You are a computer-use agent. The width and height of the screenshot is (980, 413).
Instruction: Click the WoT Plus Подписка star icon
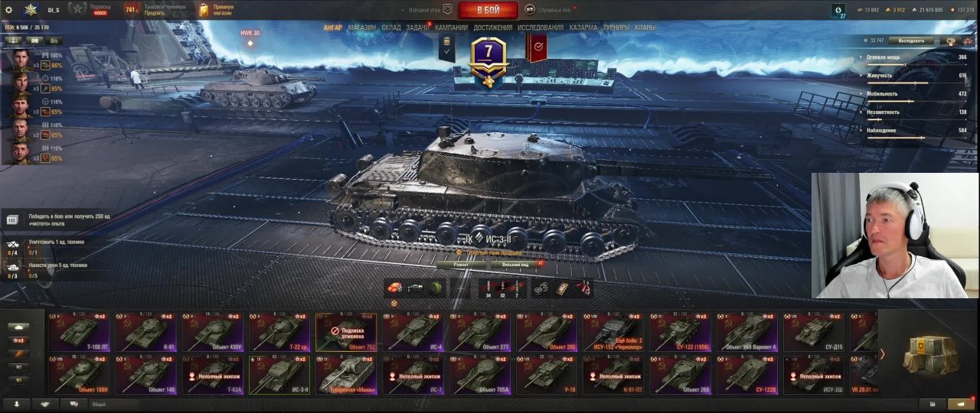(x=79, y=10)
